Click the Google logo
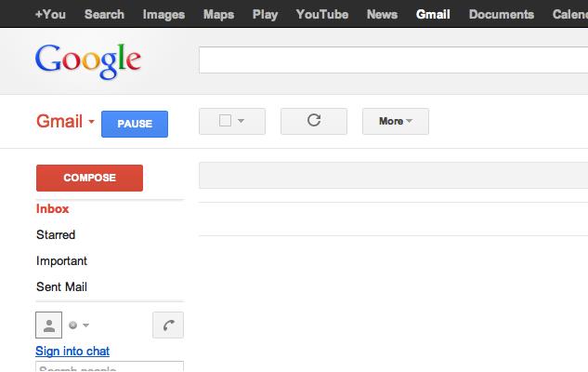Image resolution: width=588 pixels, height=372 pixels. [x=88, y=60]
